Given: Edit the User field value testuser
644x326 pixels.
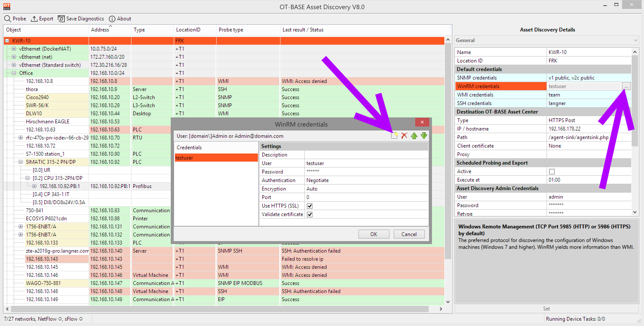Looking at the screenshot, I should pos(366,163).
